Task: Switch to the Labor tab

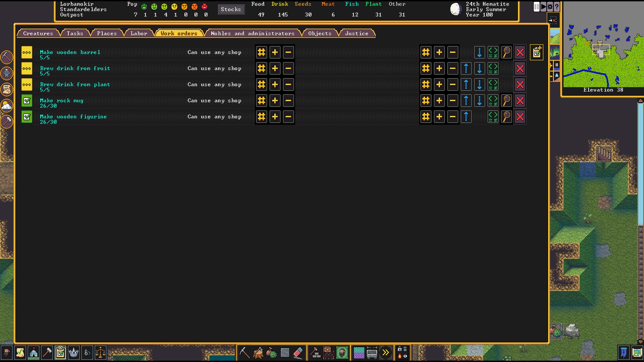Action: (x=139, y=33)
